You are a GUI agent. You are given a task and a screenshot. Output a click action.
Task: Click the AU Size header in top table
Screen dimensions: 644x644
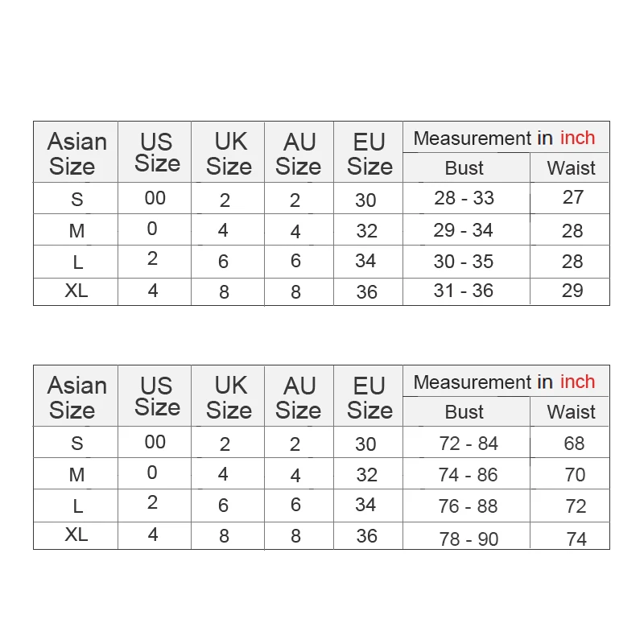[x=299, y=152]
